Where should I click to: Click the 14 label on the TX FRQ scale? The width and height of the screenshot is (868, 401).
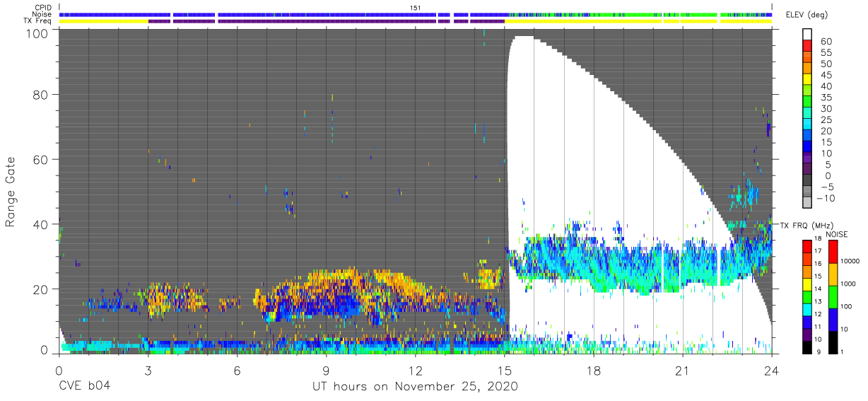(818, 289)
